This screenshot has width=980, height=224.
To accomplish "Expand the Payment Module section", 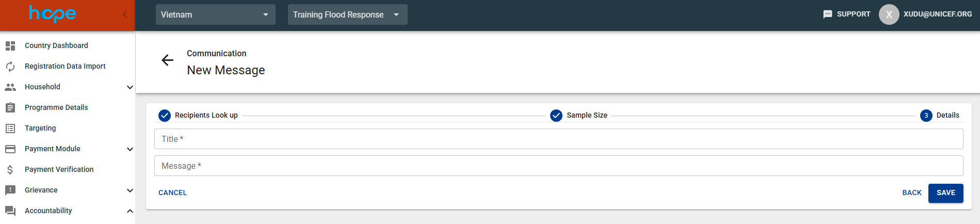I will click(130, 149).
